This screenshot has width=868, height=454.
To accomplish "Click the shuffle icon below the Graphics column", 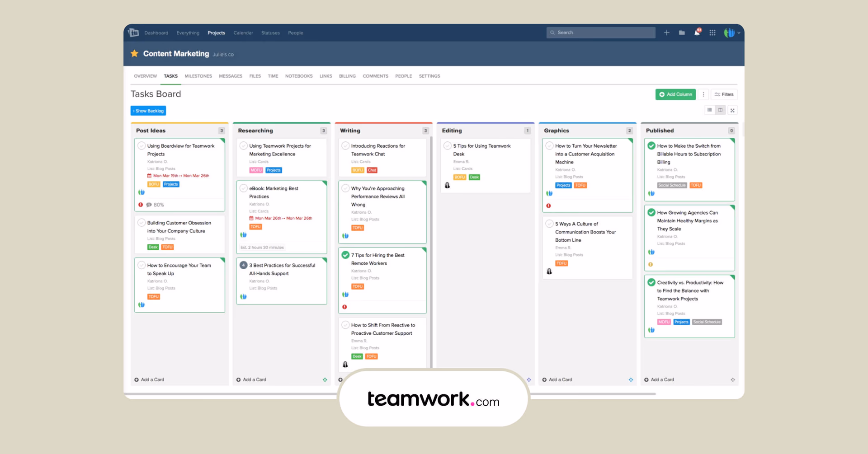I will [631, 380].
